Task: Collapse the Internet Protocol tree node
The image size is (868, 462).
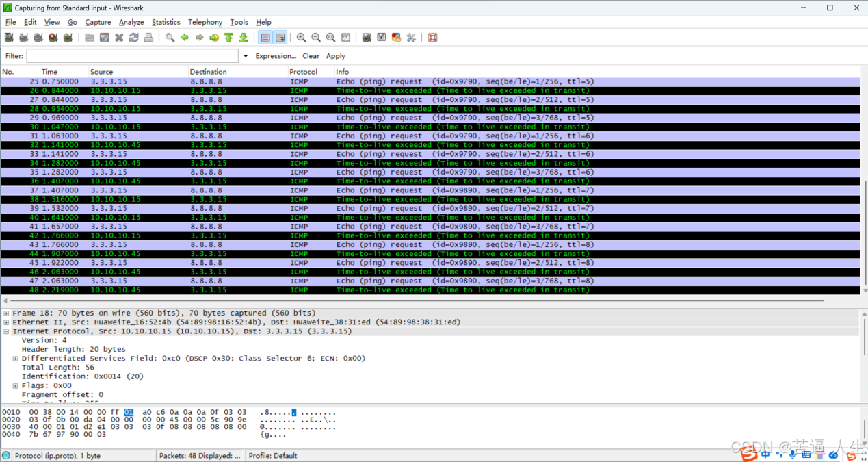Action: pos(6,331)
